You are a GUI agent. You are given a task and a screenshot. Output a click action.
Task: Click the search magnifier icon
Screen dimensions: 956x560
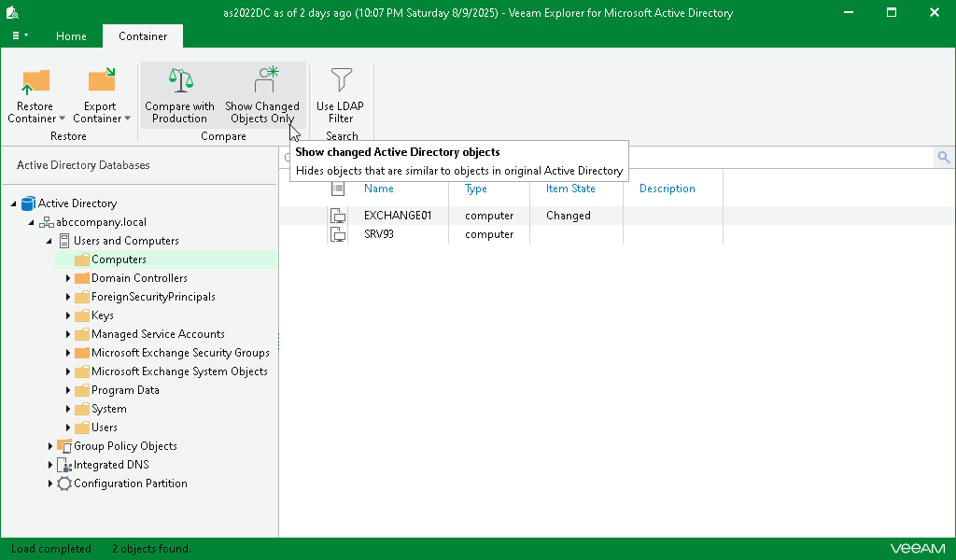click(943, 158)
